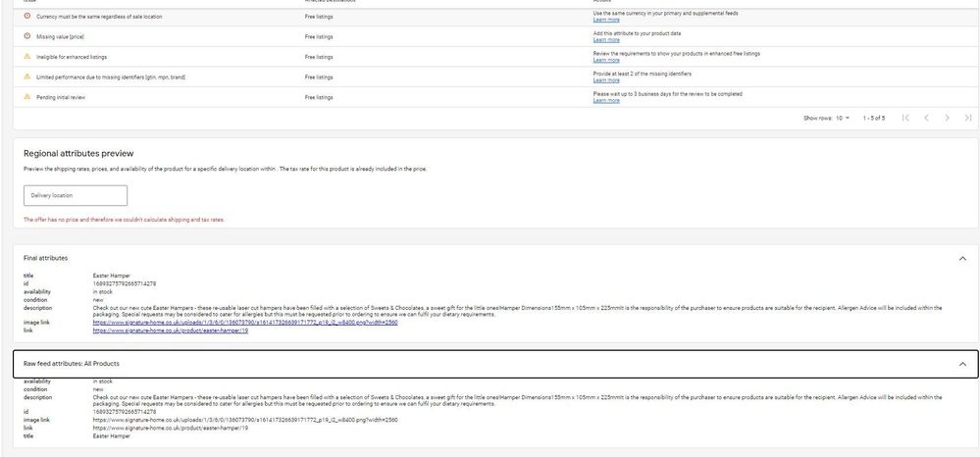Go to previous page of issues table
The image size is (980, 457).
click(x=925, y=118)
